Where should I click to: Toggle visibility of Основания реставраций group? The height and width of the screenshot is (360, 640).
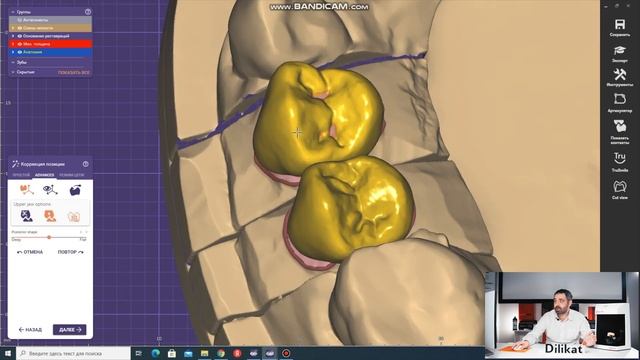(x=20, y=36)
